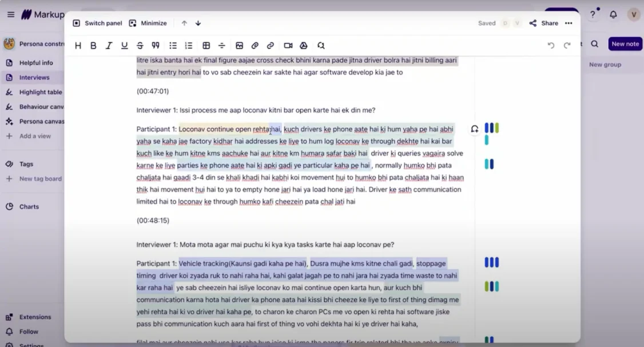Click the New note button

pos(625,44)
